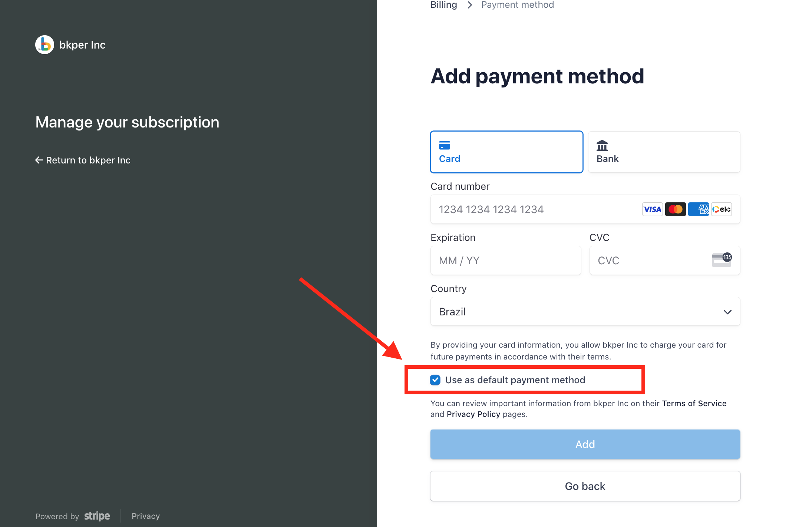Click the Visa card brand icon

(652, 209)
